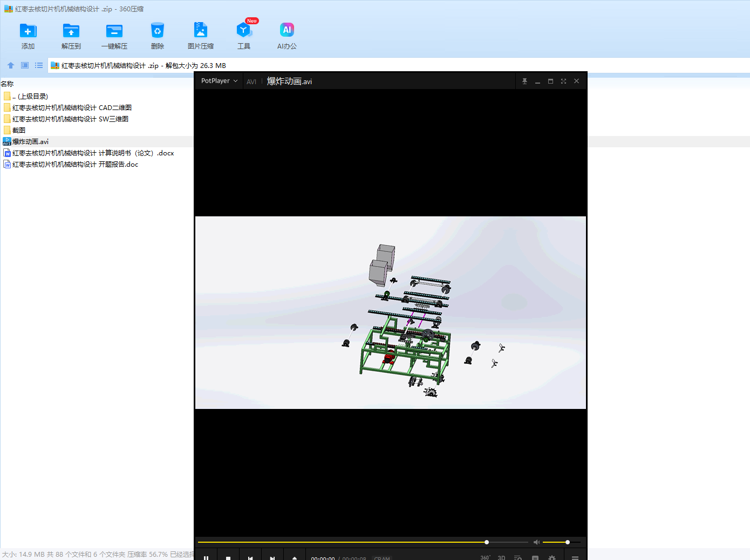Open the 工具 (Tools) menu
This screenshot has width=750, height=560.
[x=244, y=31]
